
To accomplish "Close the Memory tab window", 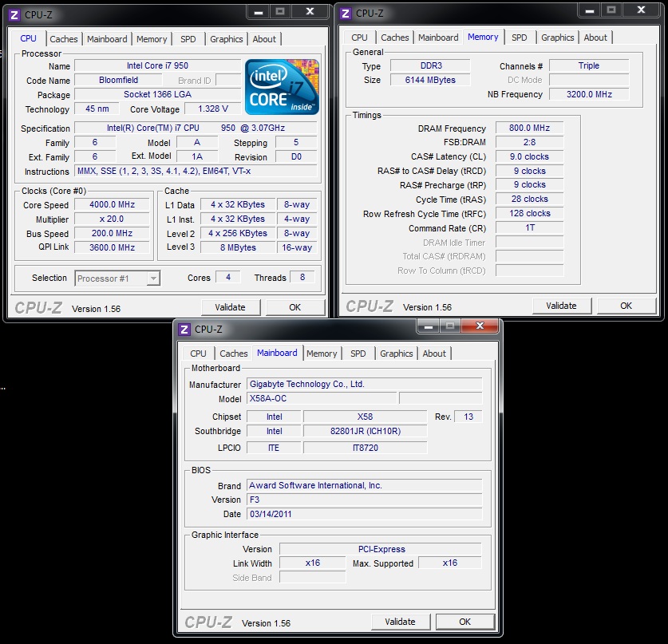I will click(x=641, y=10).
